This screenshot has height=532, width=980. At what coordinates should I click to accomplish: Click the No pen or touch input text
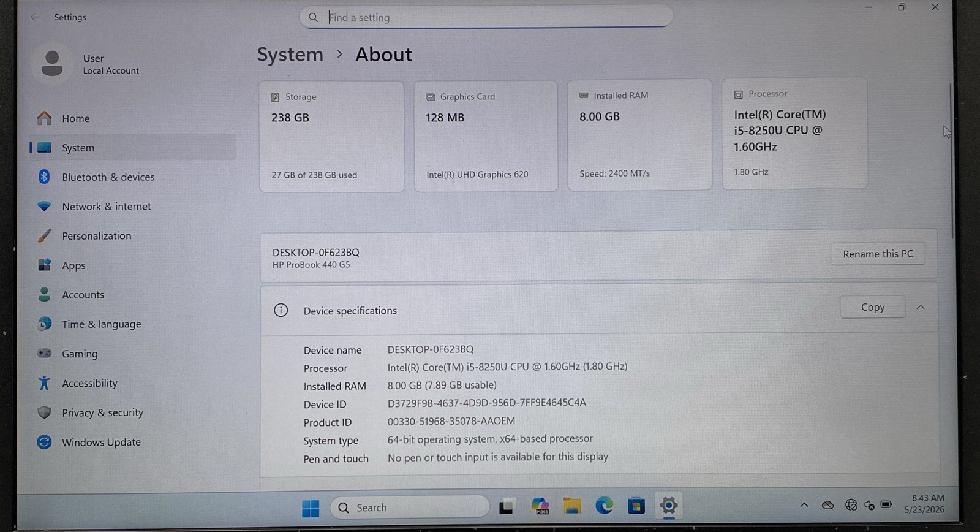pyautogui.click(x=498, y=457)
